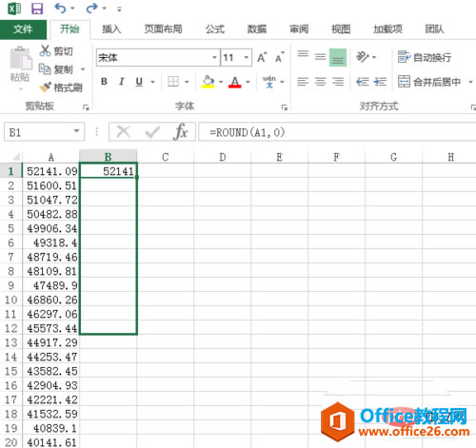Viewport: 476px width, 448px height.
Task: Apply the red font color A
Action: tap(235, 82)
